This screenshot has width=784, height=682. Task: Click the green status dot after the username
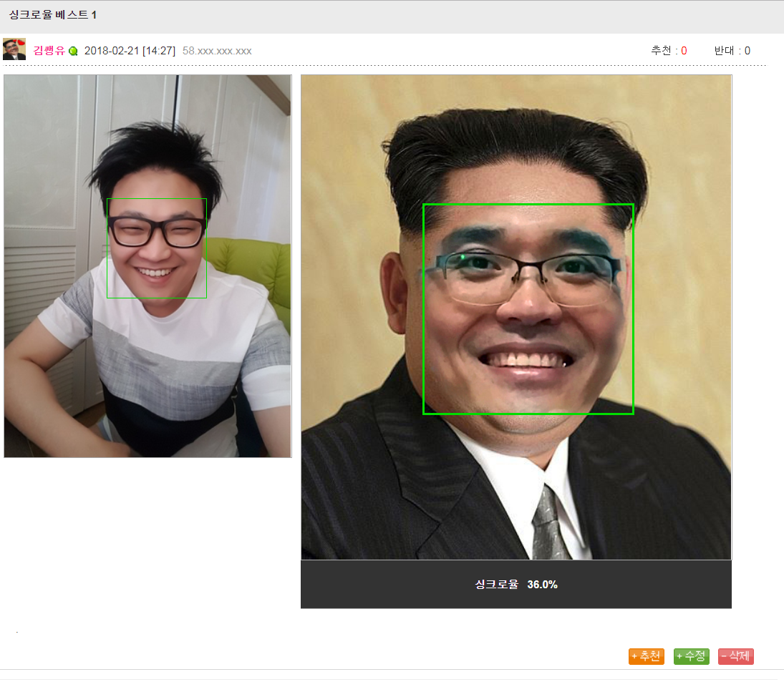point(73,52)
